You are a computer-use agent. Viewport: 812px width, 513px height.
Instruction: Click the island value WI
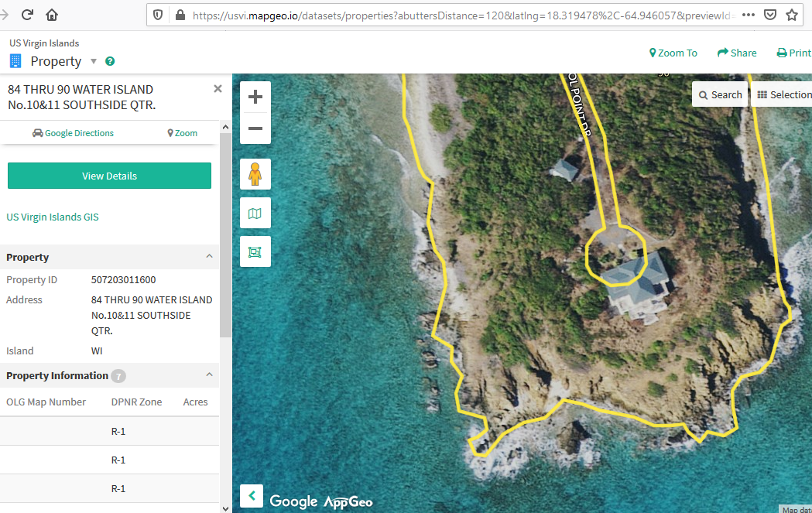(x=97, y=351)
